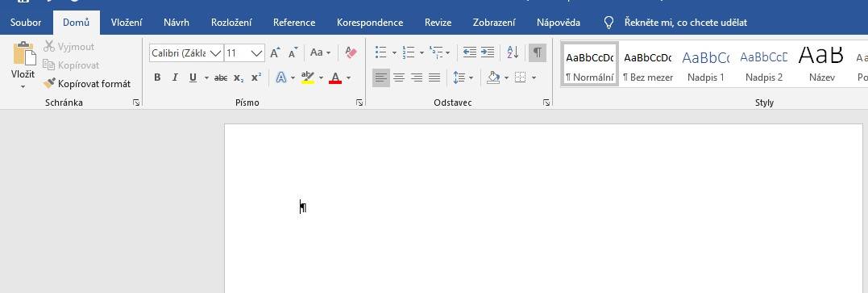Open the font size dropdown

[256, 53]
